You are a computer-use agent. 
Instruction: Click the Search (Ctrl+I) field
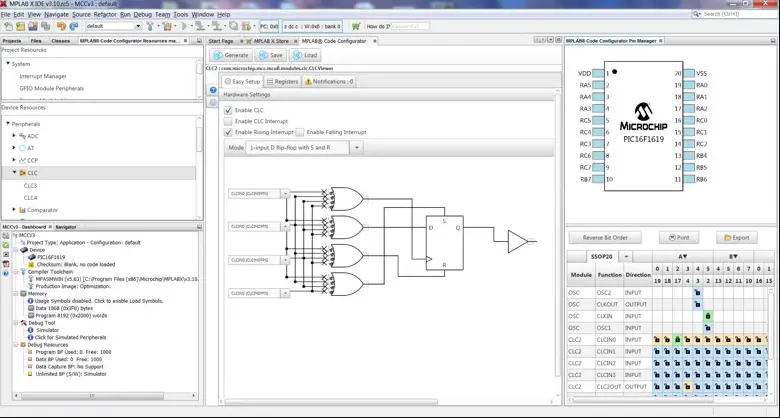click(x=735, y=14)
